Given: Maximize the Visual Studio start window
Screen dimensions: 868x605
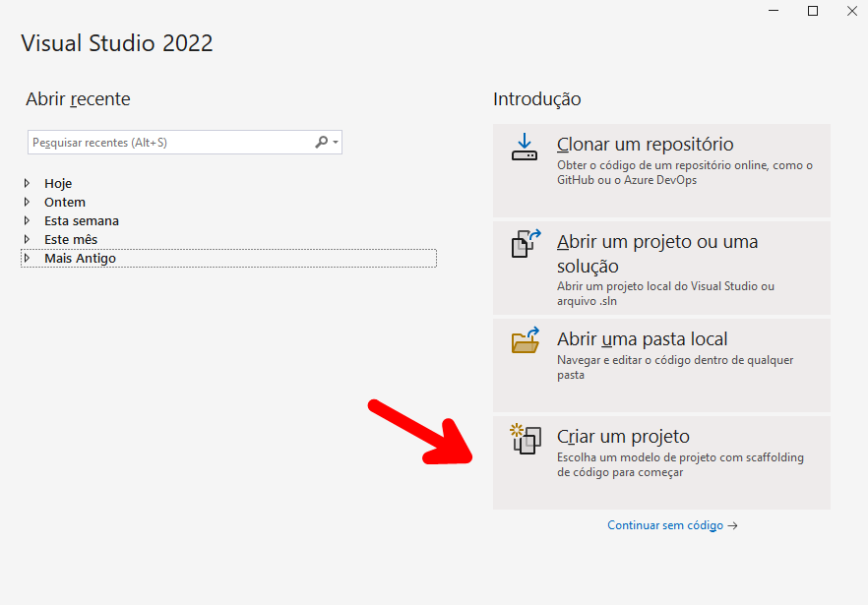Looking at the screenshot, I should [813, 11].
